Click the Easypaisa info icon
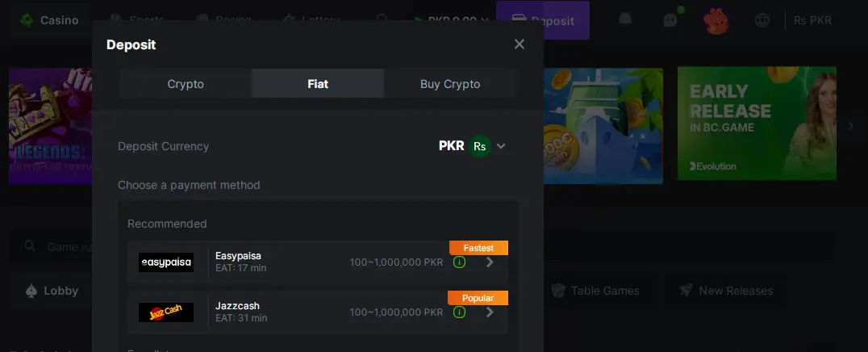Viewport: 868px width, 352px height. [x=459, y=262]
